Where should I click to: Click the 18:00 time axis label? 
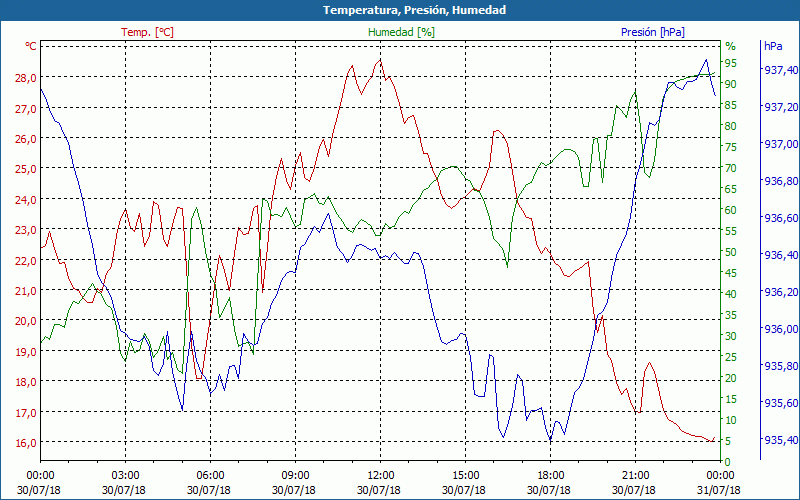(x=551, y=476)
